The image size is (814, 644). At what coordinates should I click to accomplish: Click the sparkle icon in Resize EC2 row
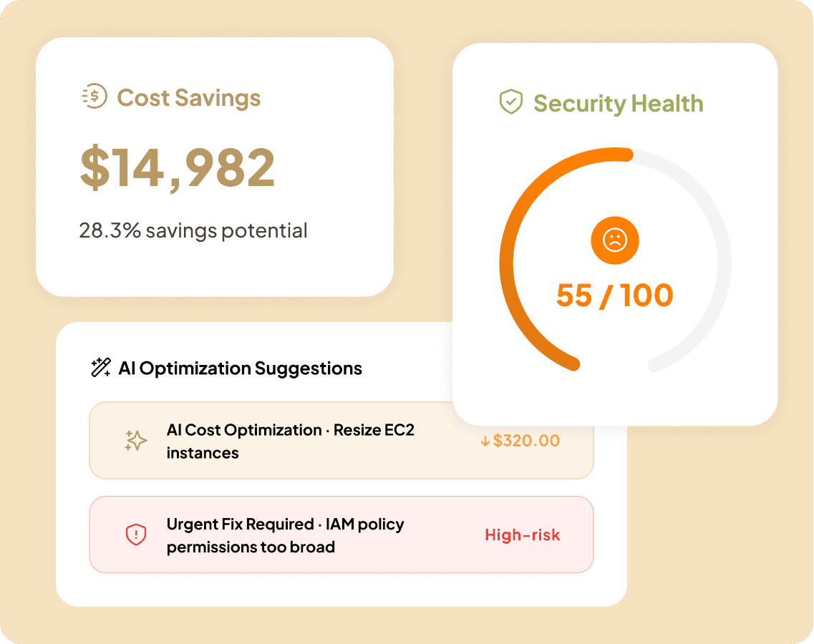[135, 441]
